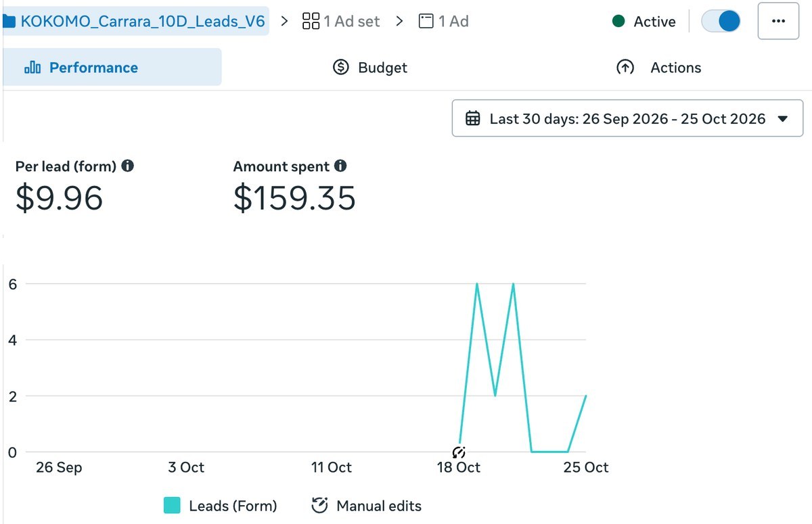Screen dimensions: 812x524
Task: Open the three-dots more options menu
Action: 778,21
